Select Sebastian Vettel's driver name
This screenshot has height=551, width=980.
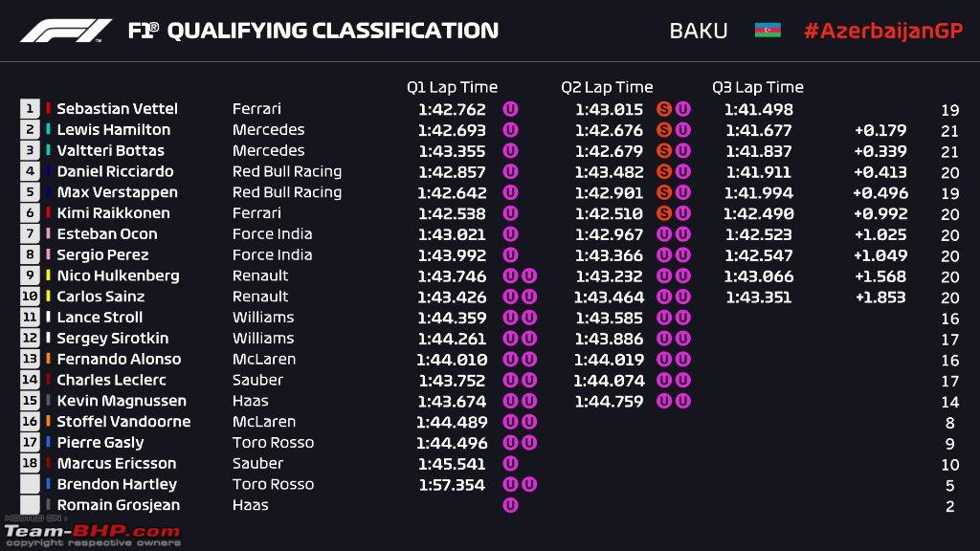(x=117, y=109)
